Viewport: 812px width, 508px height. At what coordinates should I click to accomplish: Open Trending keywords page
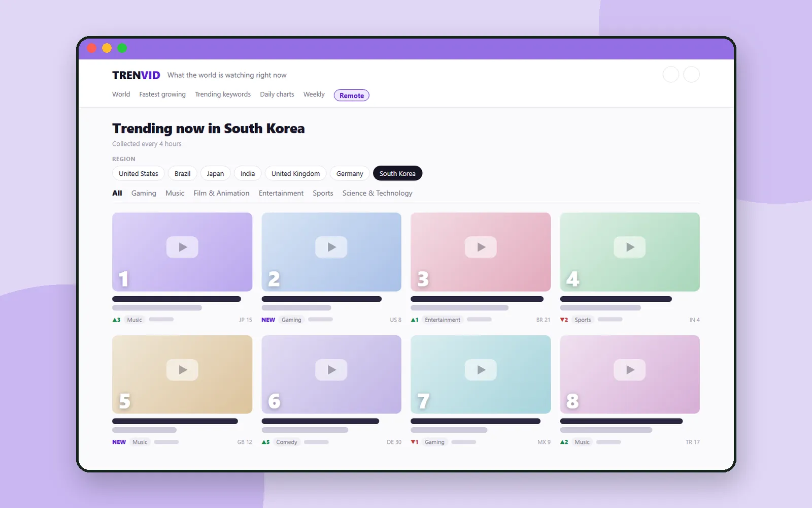point(223,94)
